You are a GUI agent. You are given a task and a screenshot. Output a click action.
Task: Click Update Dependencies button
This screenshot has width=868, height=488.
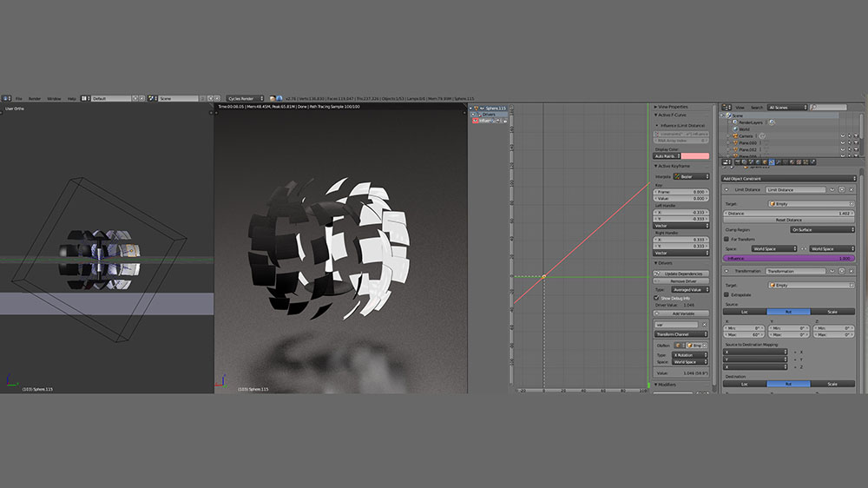pos(681,274)
